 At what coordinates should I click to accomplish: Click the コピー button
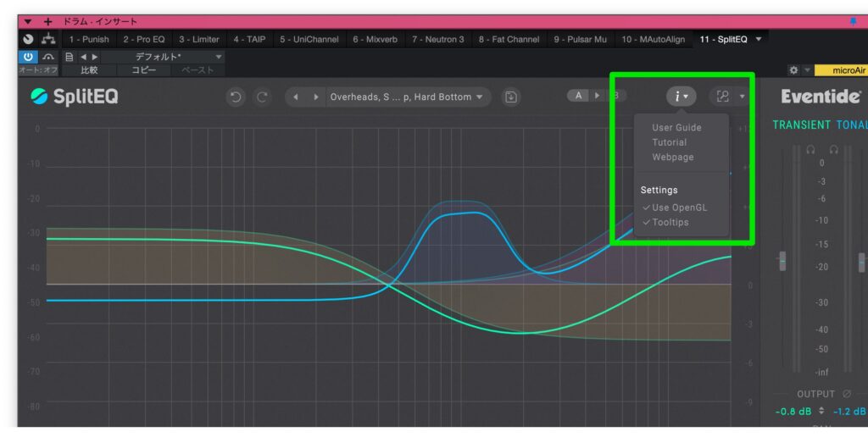pos(143,70)
